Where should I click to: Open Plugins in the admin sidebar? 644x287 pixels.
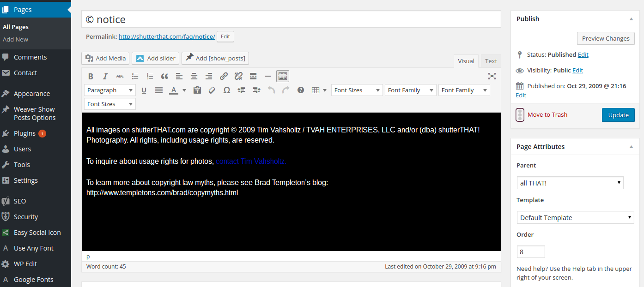(24, 133)
